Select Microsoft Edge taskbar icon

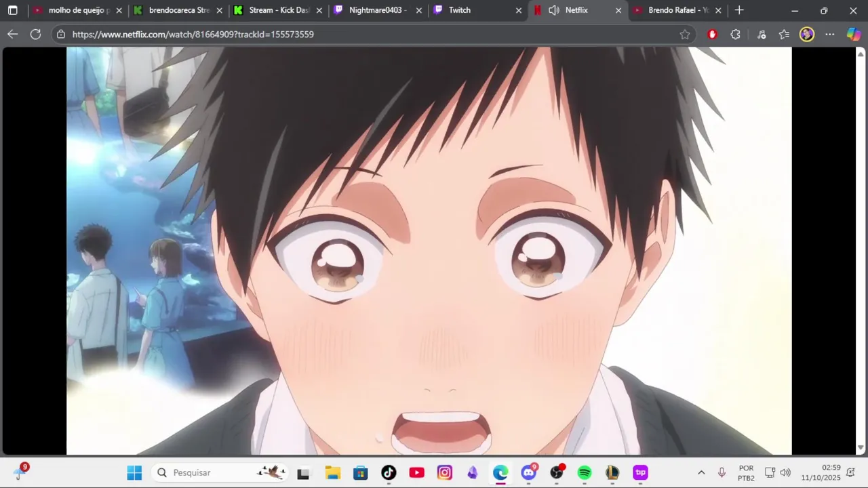(500, 473)
